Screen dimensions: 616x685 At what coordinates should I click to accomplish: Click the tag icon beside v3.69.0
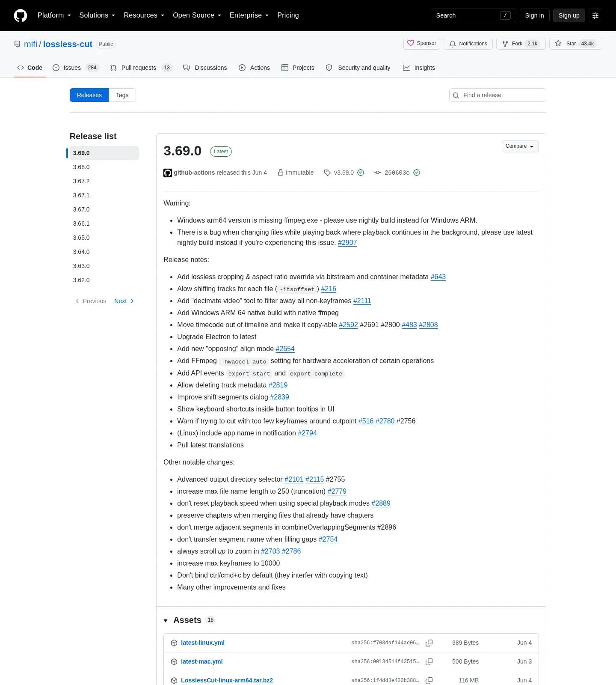(327, 173)
